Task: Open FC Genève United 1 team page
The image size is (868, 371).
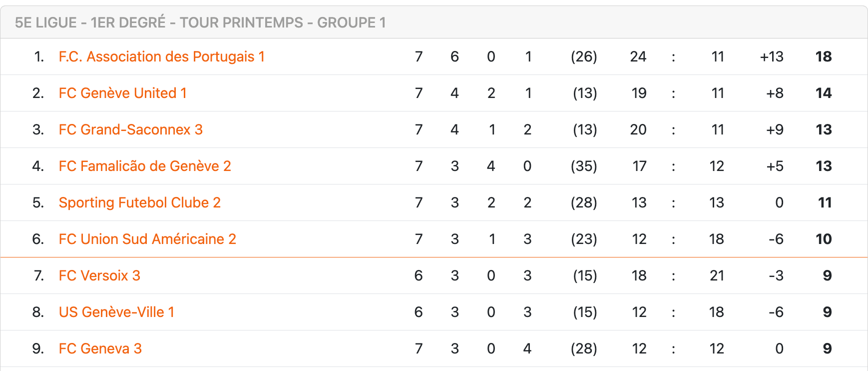Action: tap(122, 93)
